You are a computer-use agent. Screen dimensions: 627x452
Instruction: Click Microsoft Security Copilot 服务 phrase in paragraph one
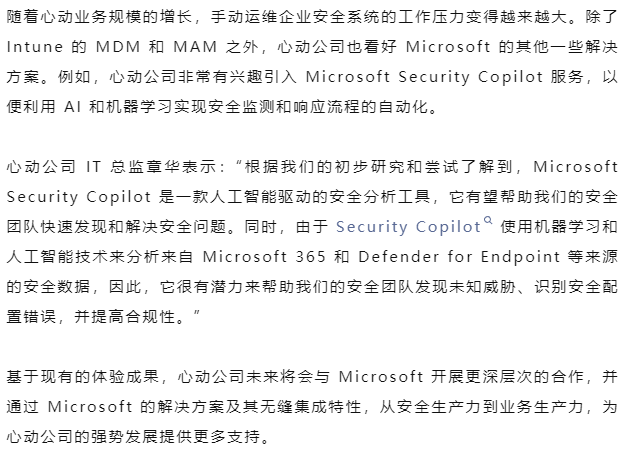pyautogui.click(x=444, y=77)
